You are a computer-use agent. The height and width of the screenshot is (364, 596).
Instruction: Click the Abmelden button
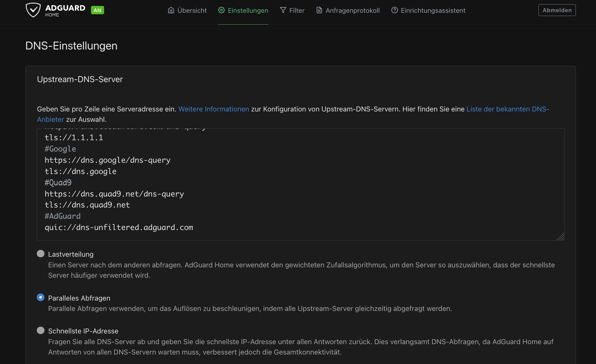557,10
